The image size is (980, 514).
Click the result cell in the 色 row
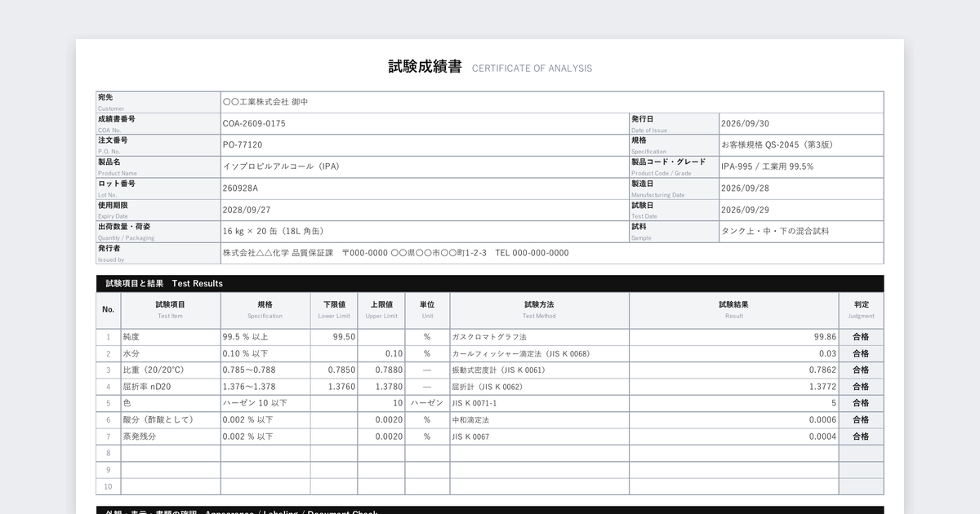[x=733, y=403]
